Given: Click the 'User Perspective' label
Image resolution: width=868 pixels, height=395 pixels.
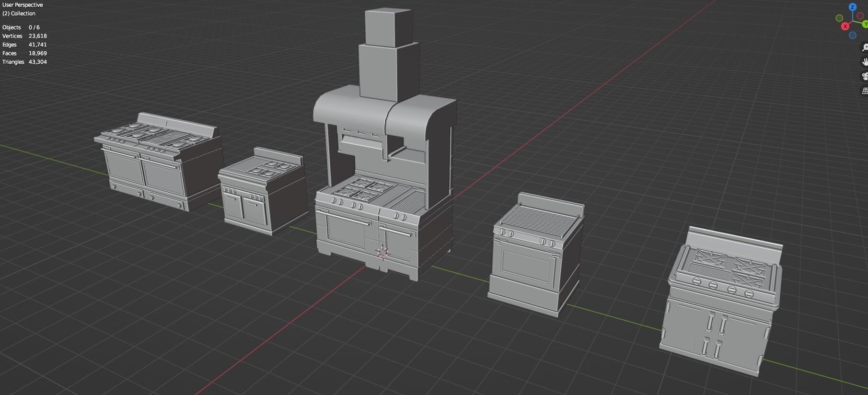Looking at the screenshot, I should click(23, 5).
